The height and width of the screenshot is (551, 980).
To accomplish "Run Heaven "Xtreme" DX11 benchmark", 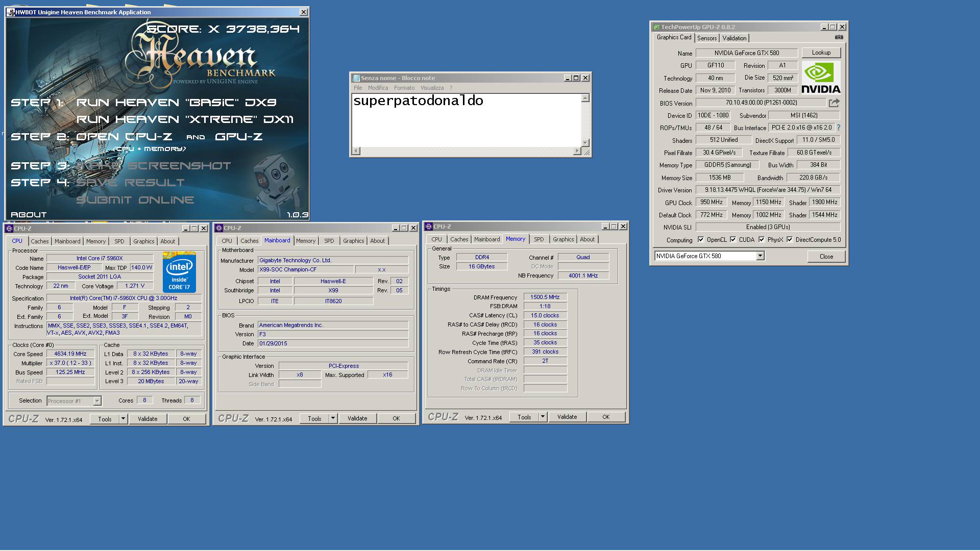I will [x=185, y=119].
